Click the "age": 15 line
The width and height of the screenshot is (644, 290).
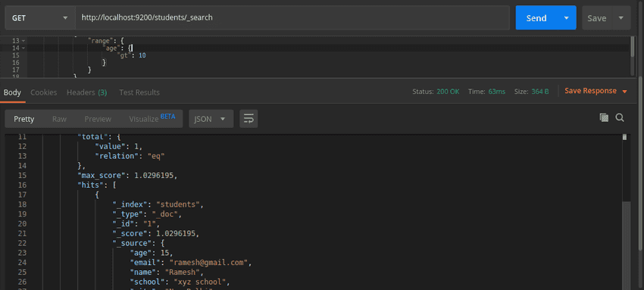(x=152, y=253)
